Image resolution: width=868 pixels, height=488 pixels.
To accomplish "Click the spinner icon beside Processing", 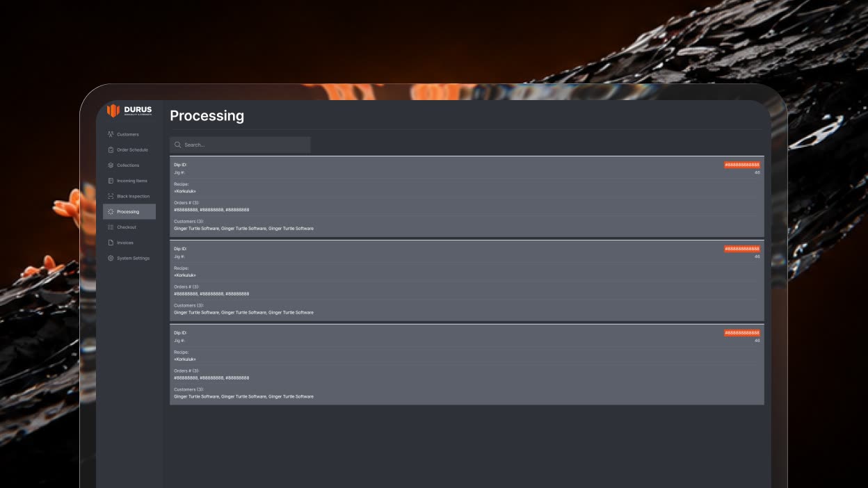I will click(111, 211).
